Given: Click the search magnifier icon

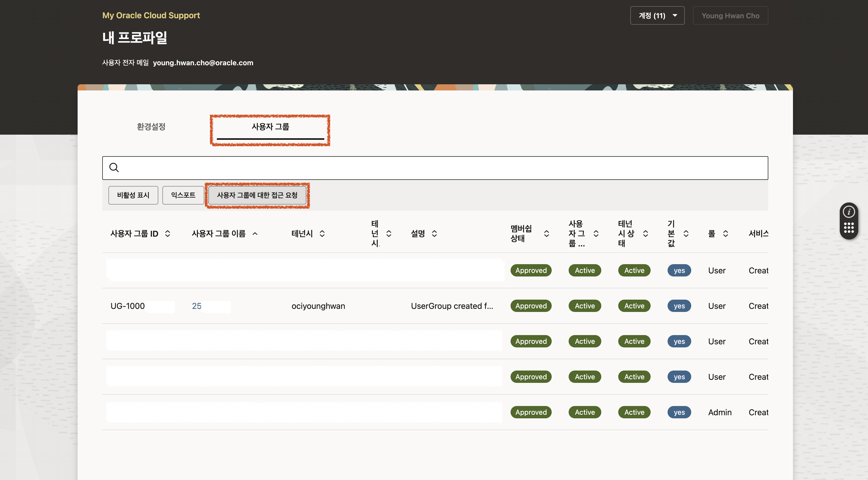Looking at the screenshot, I should click(114, 168).
